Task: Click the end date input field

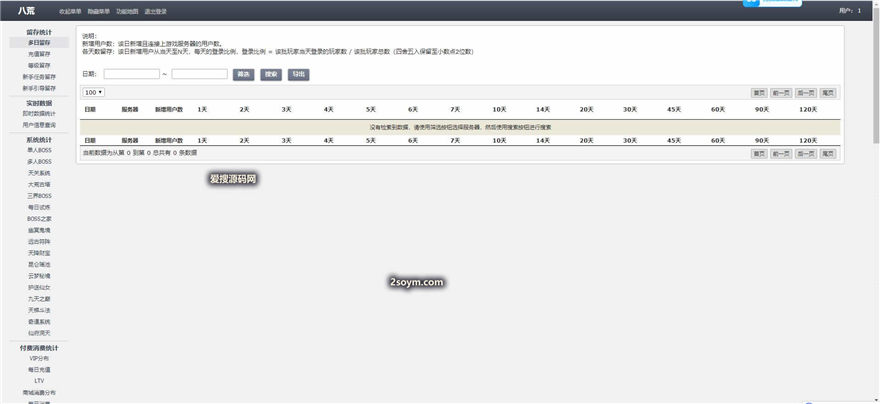Action: (x=199, y=74)
